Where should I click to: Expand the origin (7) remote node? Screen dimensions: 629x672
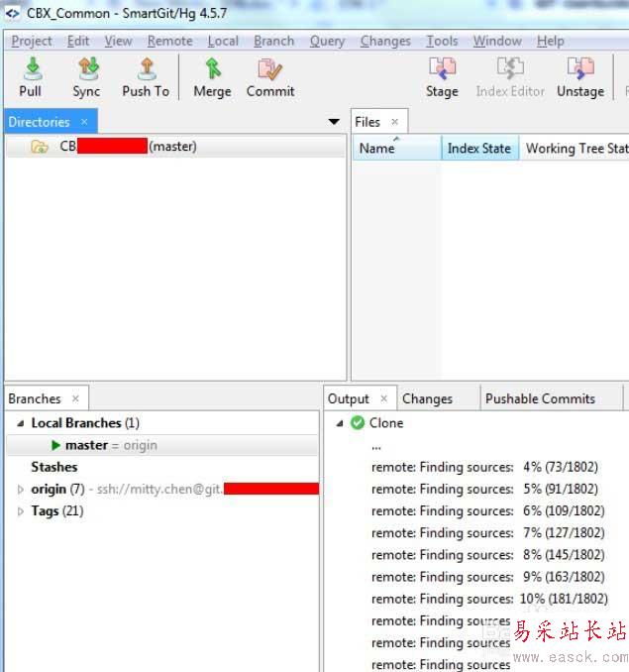(20, 489)
